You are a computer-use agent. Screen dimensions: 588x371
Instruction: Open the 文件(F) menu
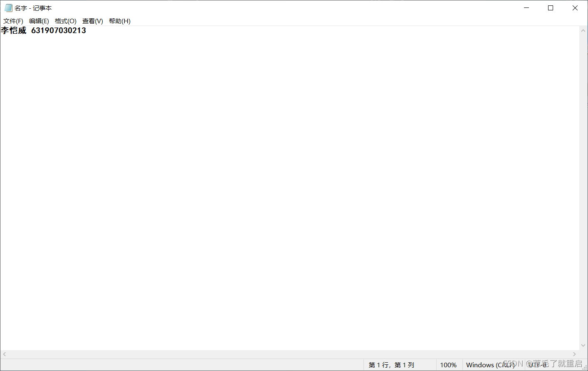[x=13, y=21]
